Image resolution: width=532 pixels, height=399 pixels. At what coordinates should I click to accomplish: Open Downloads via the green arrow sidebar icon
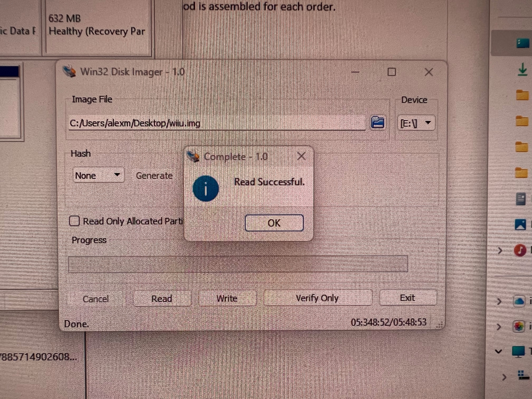tap(522, 70)
